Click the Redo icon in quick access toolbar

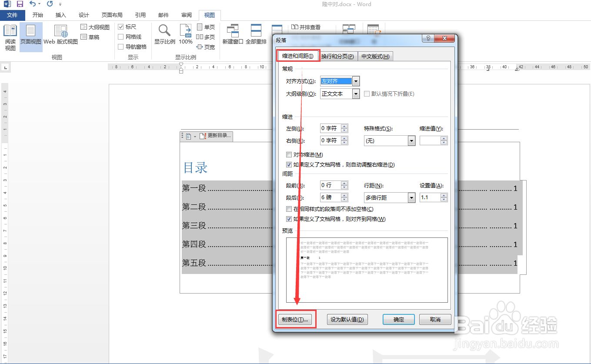(50, 4)
